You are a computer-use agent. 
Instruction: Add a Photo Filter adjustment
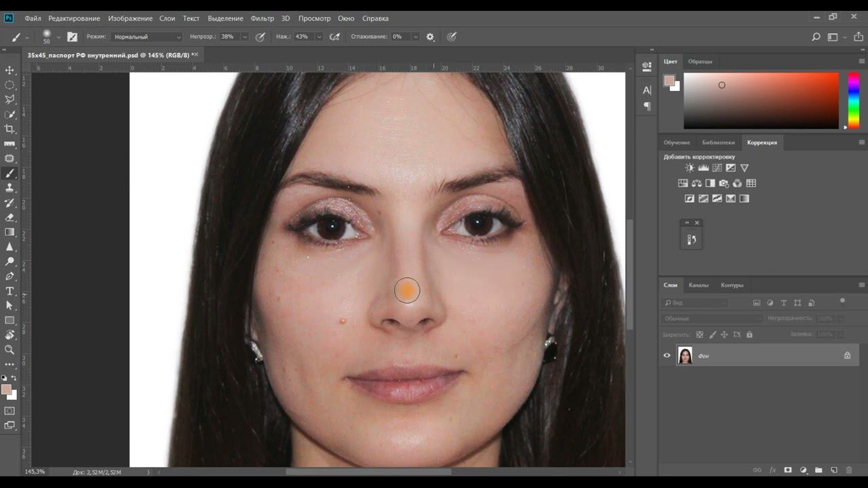point(724,183)
